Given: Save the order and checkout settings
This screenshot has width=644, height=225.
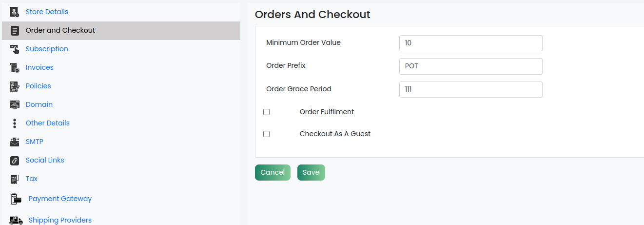Looking at the screenshot, I should click(x=311, y=172).
